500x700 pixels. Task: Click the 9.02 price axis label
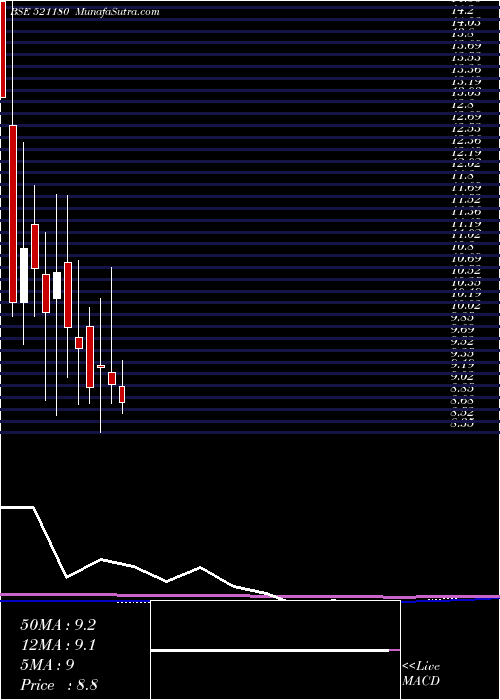point(462,377)
